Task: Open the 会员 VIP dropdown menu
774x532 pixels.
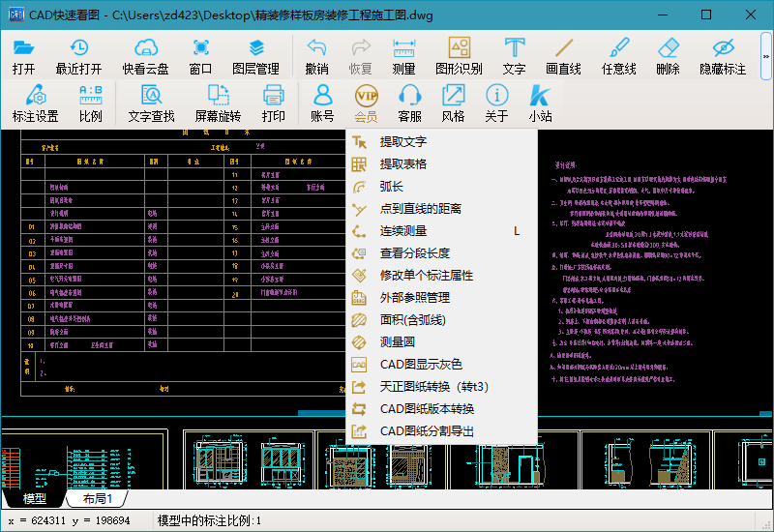Action: pyautogui.click(x=366, y=102)
